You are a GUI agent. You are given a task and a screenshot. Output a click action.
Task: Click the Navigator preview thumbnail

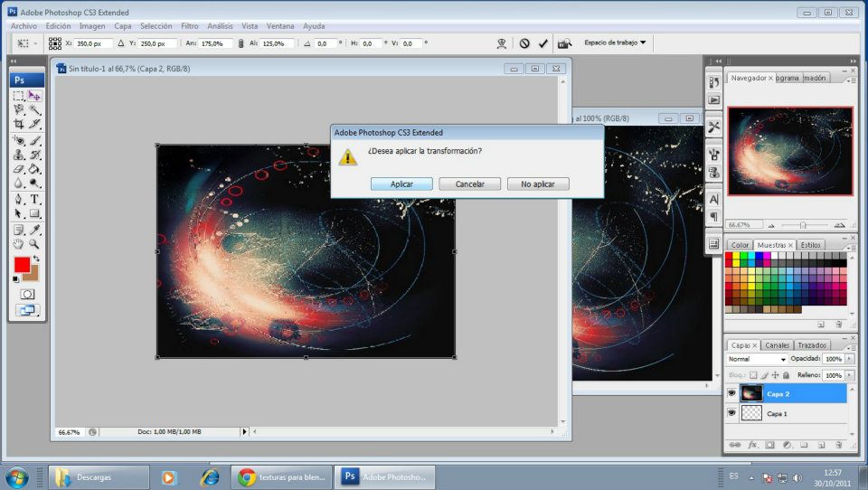pyautogui.click(x=790, y=151)
